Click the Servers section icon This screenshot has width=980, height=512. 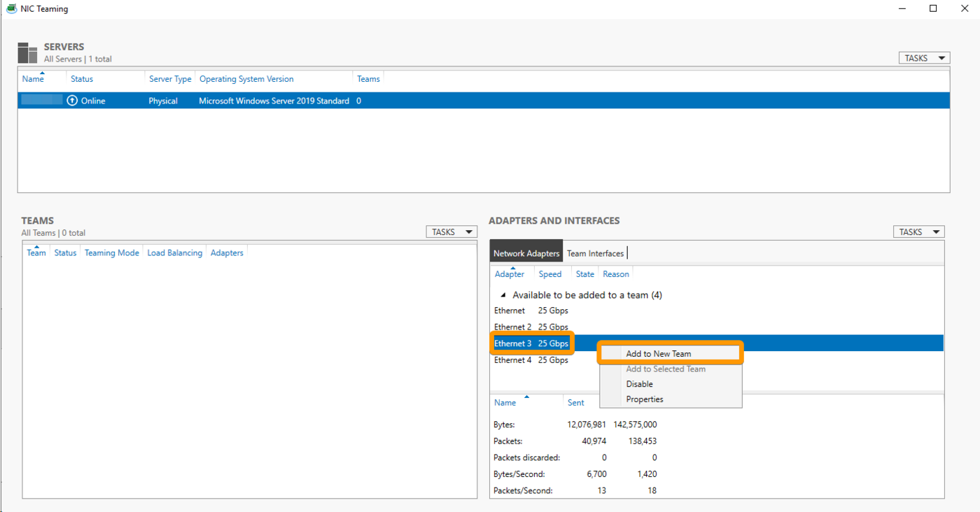point(28,52)
